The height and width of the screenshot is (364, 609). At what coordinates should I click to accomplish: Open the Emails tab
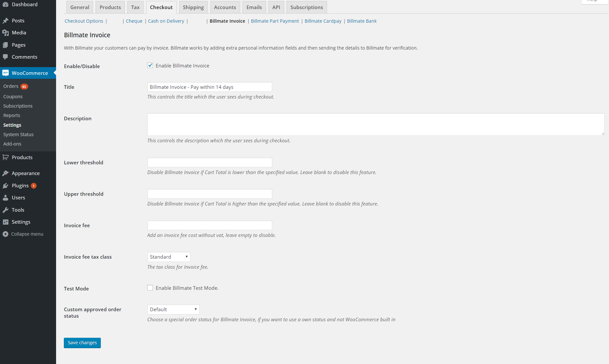[x=254, y=7]
